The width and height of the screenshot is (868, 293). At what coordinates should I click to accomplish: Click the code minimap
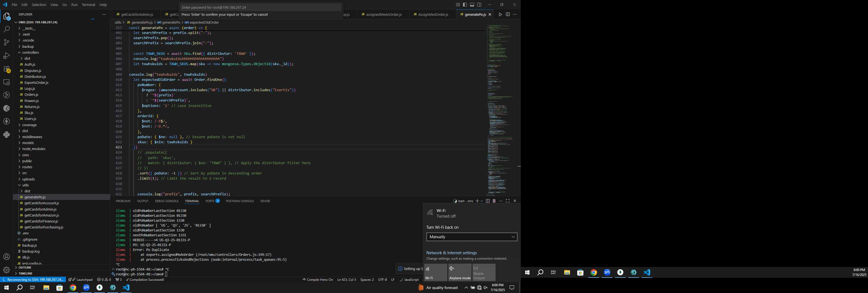point(500,110)
